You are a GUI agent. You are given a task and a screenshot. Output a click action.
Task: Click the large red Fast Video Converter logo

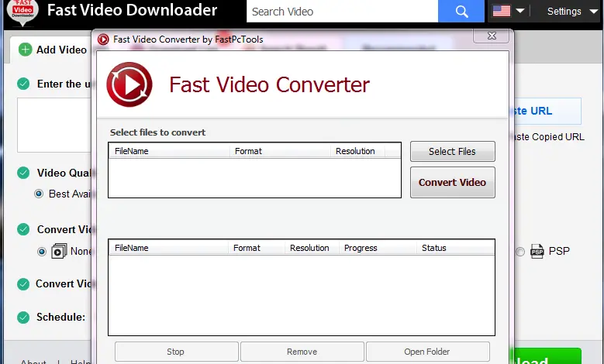click(x=129, y=84)
